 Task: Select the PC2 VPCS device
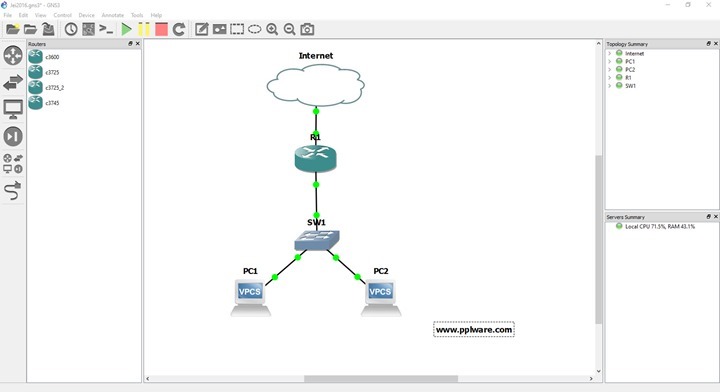pyautogui.click(x=381, y=298)
